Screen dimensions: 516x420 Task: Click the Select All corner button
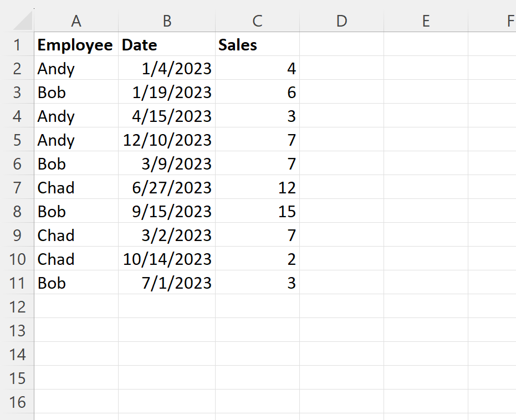[x=22, y=21]
